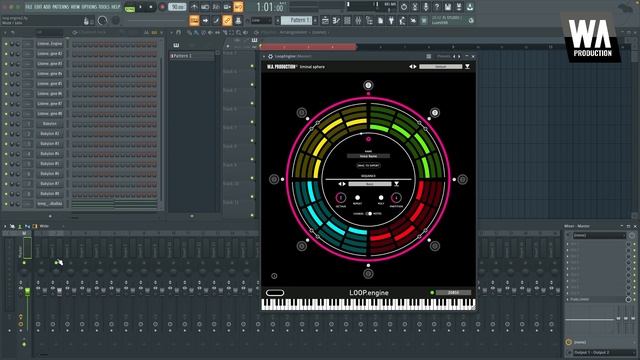Select loop slot at bottom of ring

pos(368,273)
